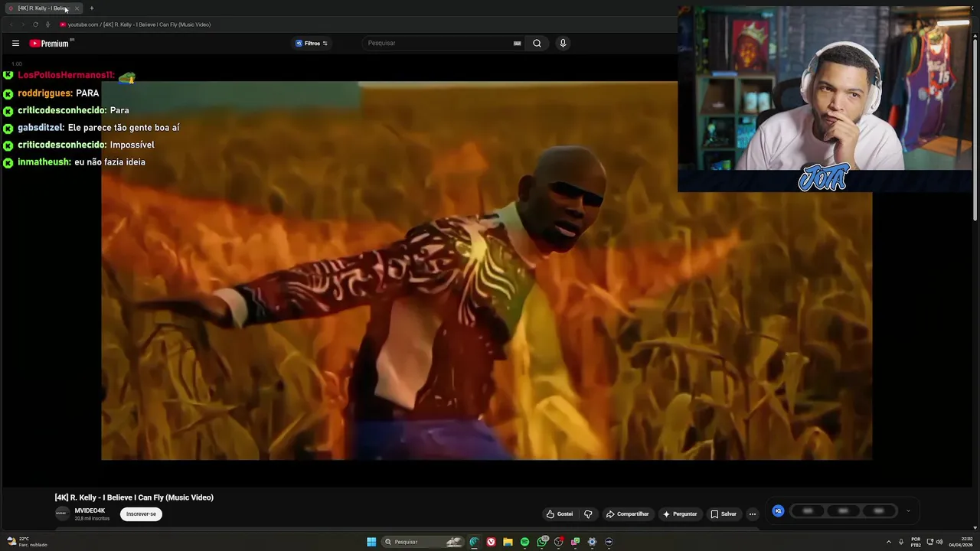Open the MVIDEO4K channel name
The width and height of the screenshot is (980, 551).
(x=90, y=510)
